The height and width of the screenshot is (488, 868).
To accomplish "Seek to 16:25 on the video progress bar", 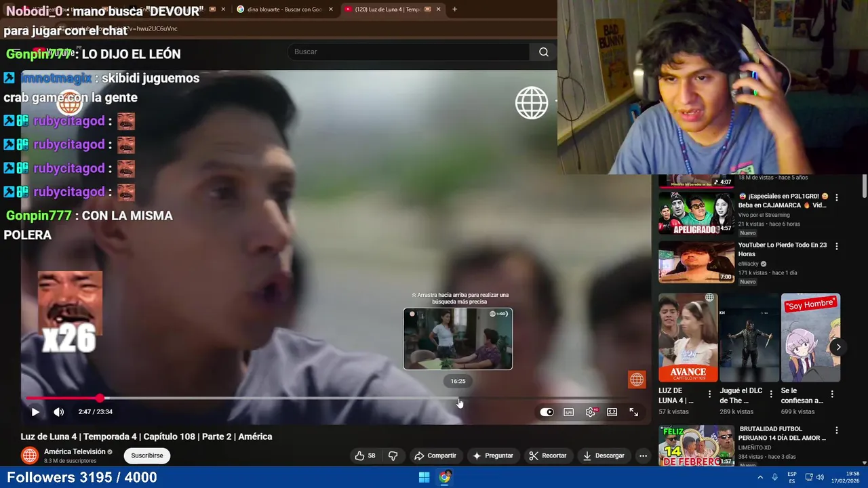I will tap(458, 398).
